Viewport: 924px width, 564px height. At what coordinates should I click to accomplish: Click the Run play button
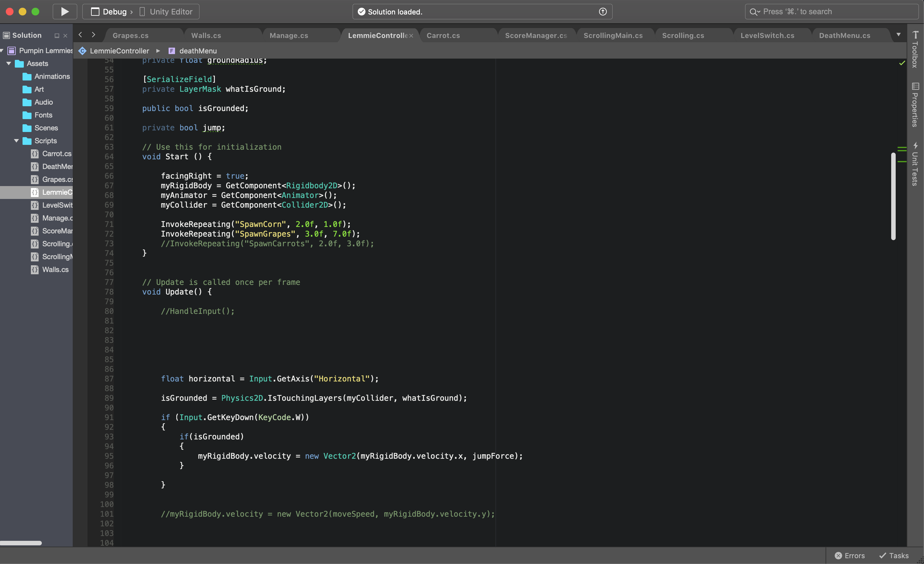coord(64,12)
